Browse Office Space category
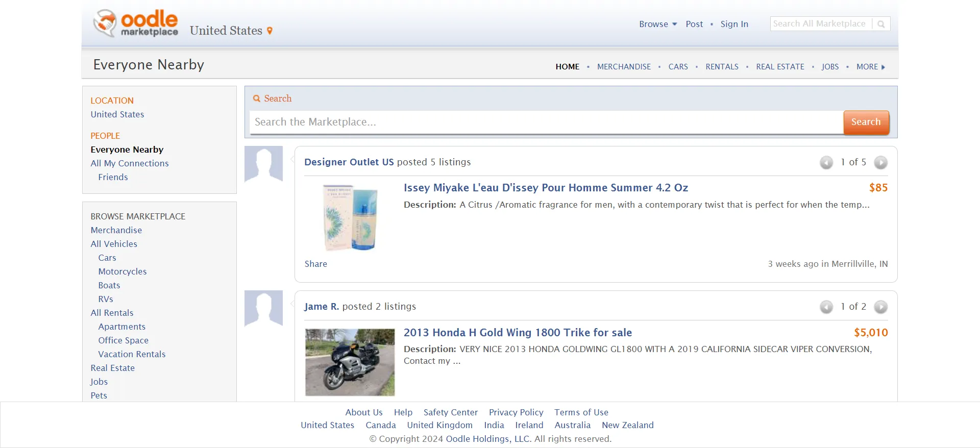Image resolution: width=980 pixels, height=448 pixels. point(124,341)
